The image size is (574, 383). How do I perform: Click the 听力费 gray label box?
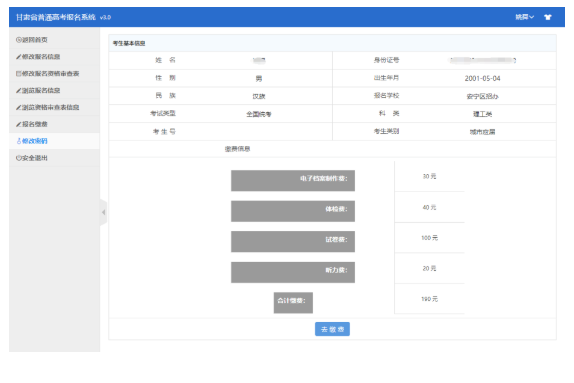point(293,272)
